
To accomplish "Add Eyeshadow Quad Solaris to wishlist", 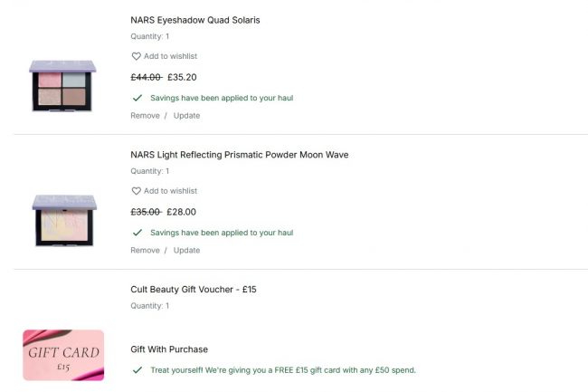I will (170, 56).
